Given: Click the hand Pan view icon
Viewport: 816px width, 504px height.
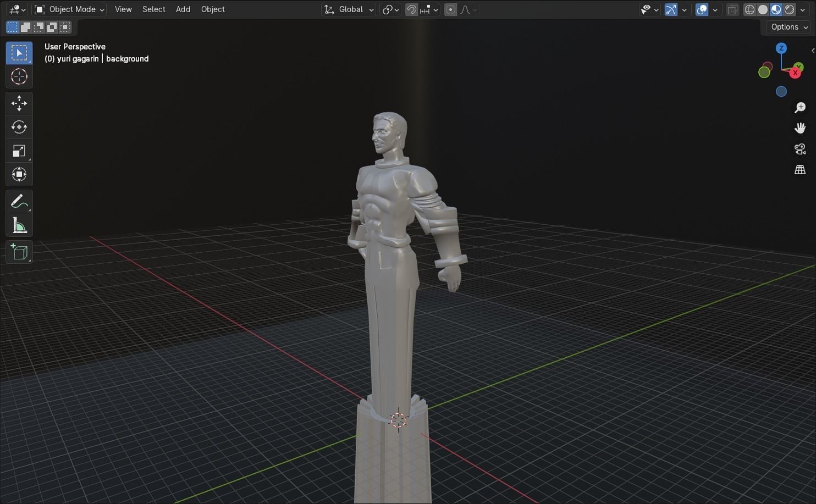Looking at the screenshot, I should (800, 128).
